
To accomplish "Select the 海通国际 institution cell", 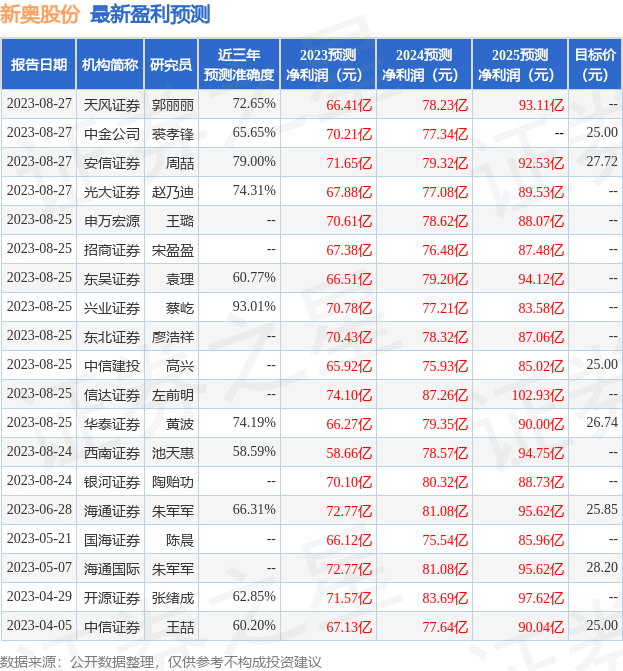I will point(112,570).
